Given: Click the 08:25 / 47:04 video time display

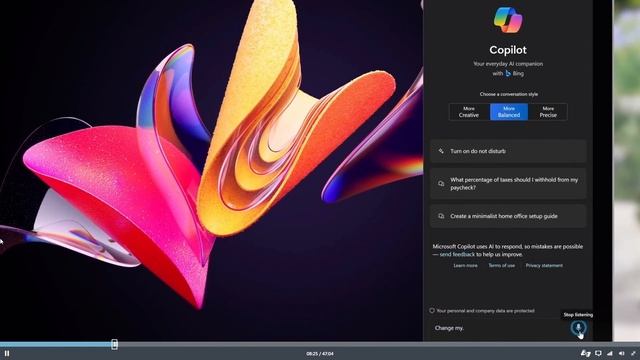Looking at the screenshot, I should tap(320, 353).
